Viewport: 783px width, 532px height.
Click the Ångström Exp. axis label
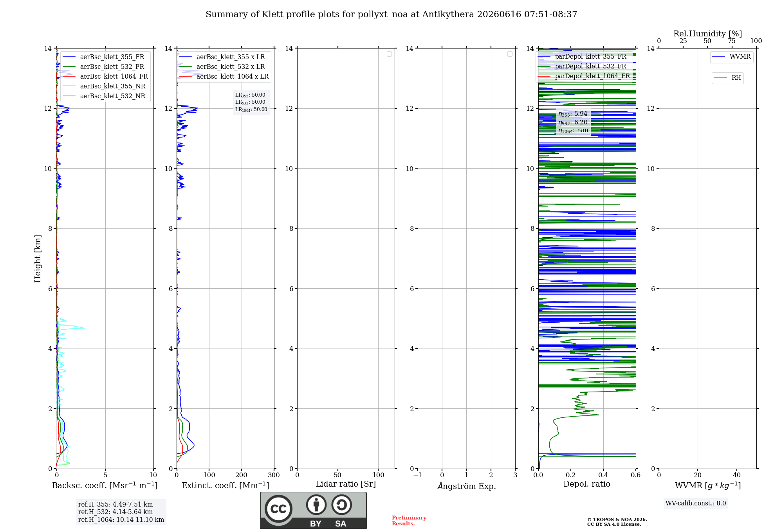pos(467,486)
